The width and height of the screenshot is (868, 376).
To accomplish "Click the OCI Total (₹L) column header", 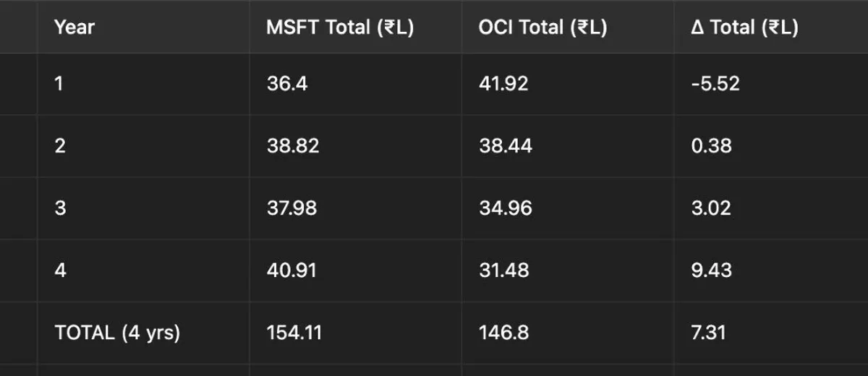I will (x=542, y=27).
